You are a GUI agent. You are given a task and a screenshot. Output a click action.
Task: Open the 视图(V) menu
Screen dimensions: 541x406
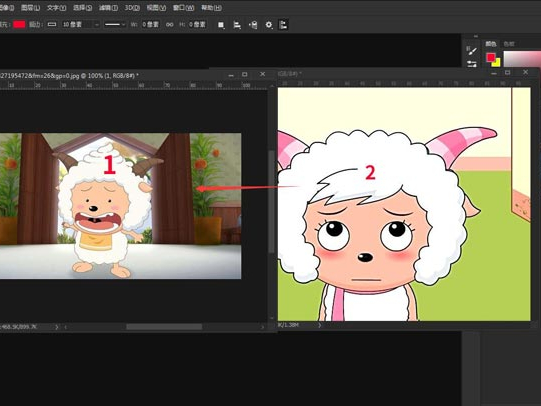(156, 8)
